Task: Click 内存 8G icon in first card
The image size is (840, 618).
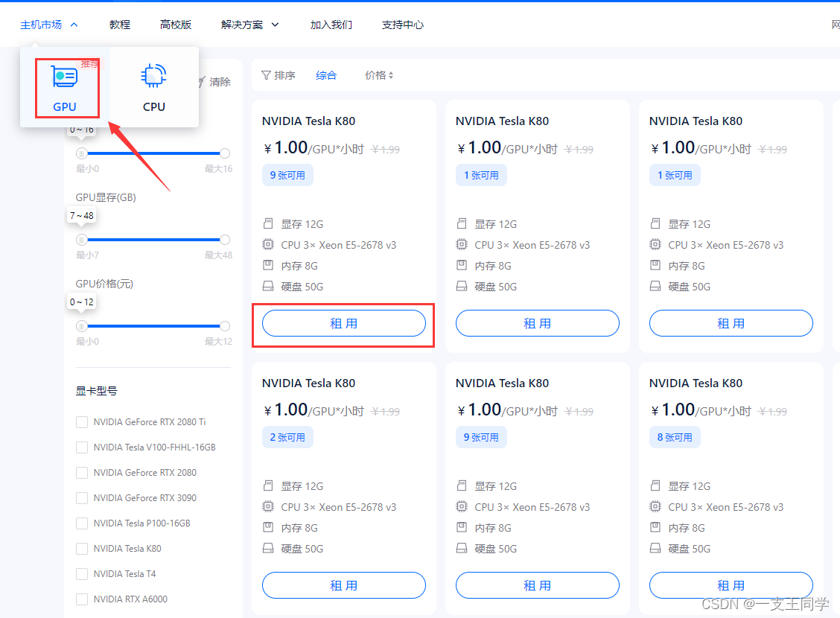Action: 268,265
